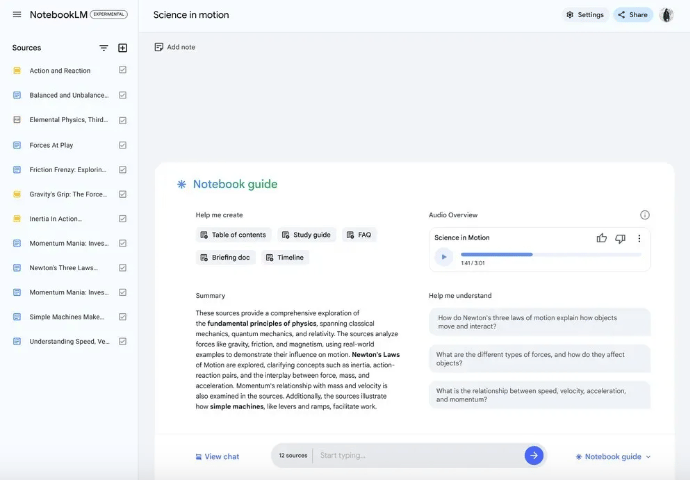Open the Newton's Three Laws source
690x480 pixels.
(63, 267)
